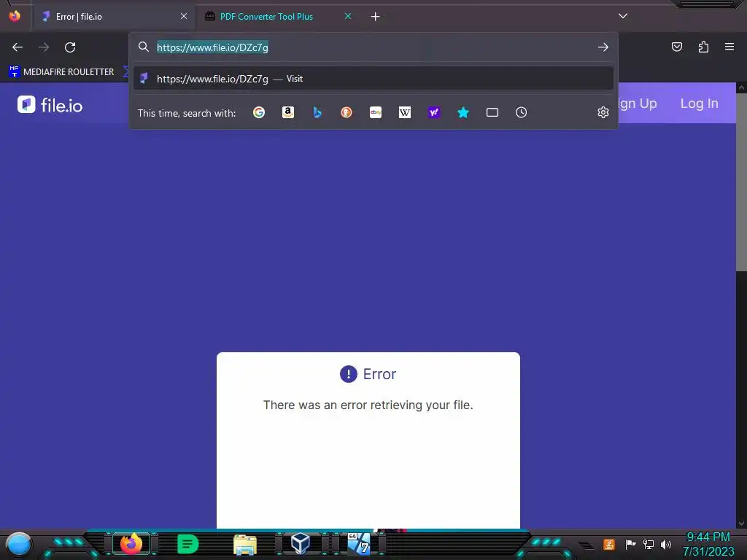Open the Extensions puzzle icon
The image size is (747, 560).
coord(703,47)
